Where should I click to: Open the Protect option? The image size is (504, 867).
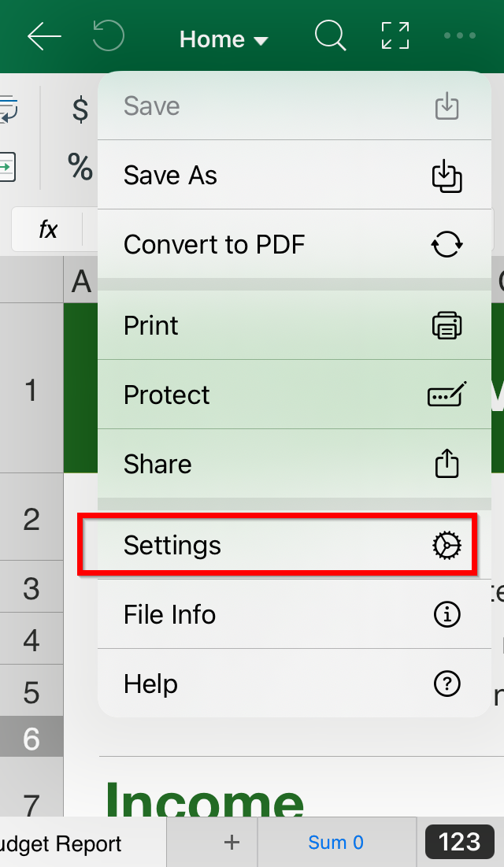[x=295, y=395]
